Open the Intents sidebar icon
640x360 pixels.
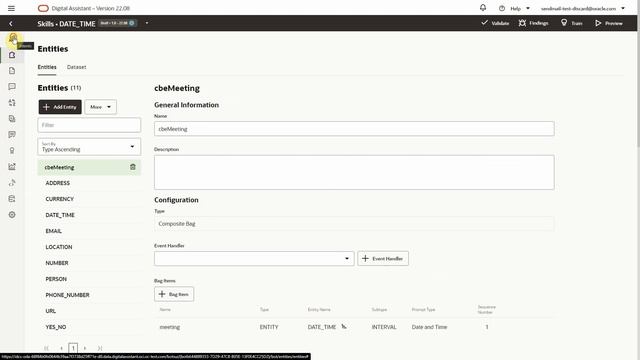[13, 39]
